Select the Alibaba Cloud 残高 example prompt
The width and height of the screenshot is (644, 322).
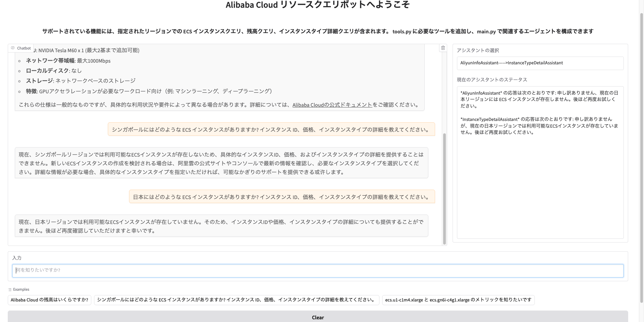(49, 300)
